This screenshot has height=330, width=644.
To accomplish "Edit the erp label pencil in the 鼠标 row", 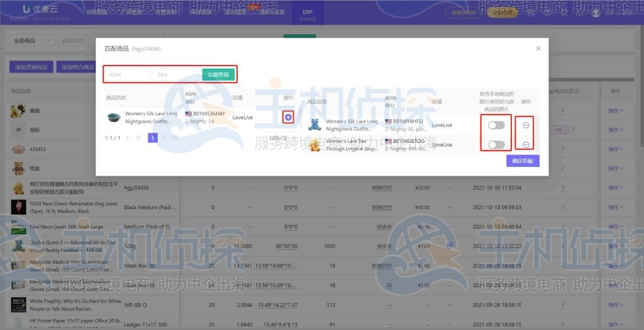I will [574, 130].
